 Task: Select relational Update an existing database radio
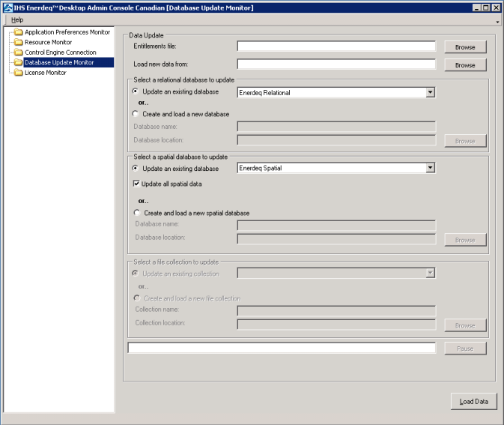tap(136, 91)
